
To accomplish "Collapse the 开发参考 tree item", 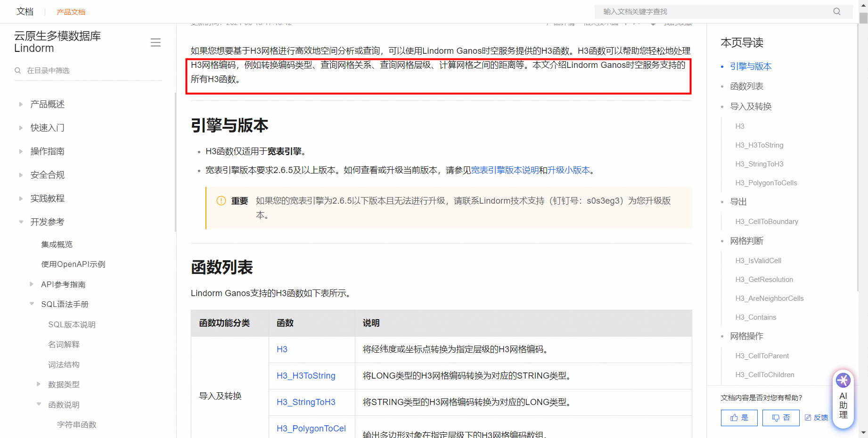I will point(21,222).
